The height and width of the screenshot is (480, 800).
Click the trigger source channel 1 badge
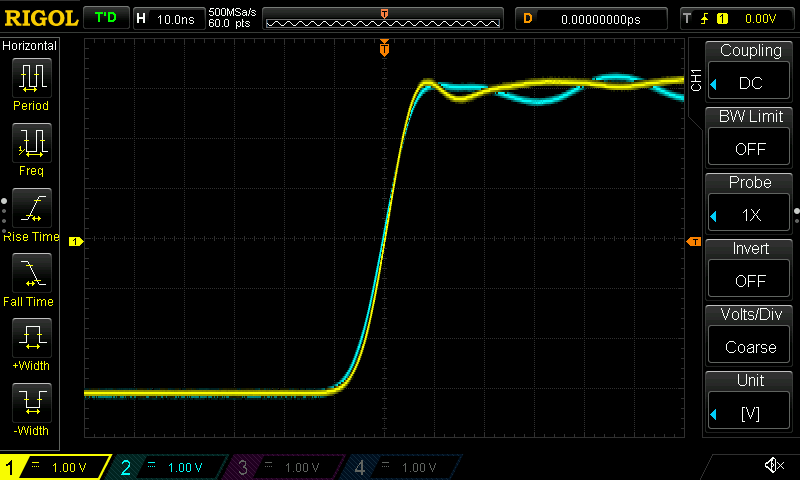(x=722, y=19)
